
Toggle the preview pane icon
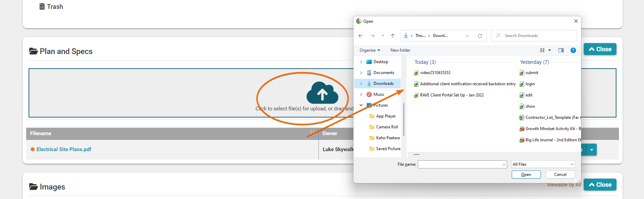(561, 50)
